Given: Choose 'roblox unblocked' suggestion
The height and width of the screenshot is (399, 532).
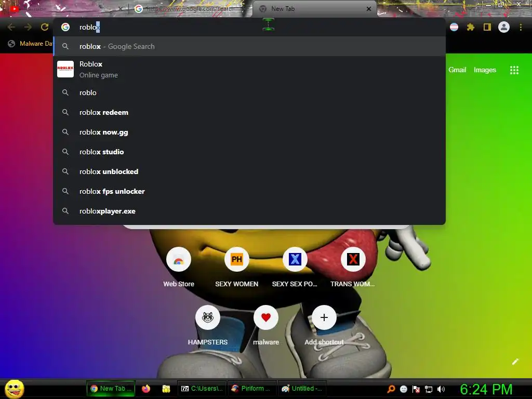Looking at the screenshot, I should [249, 171].
